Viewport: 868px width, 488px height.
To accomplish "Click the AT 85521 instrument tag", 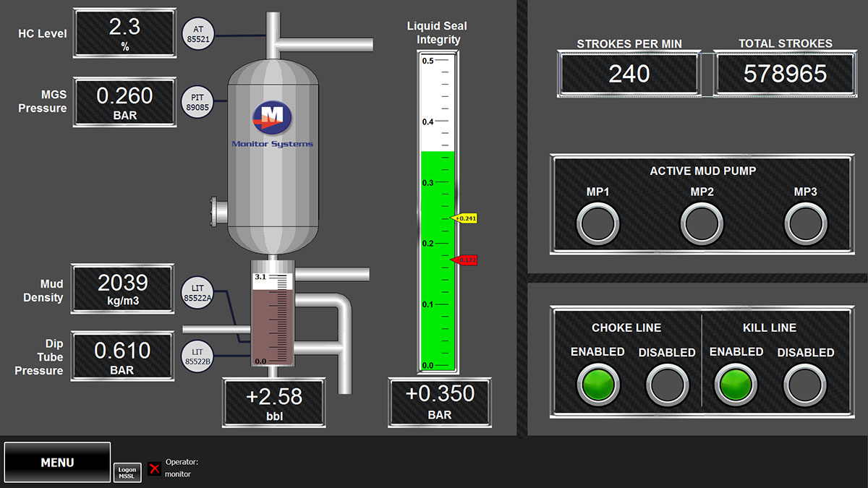I will (197, 35).
